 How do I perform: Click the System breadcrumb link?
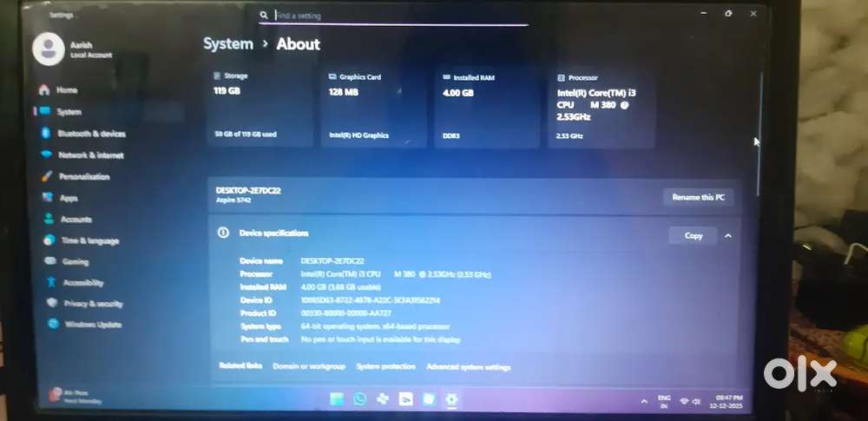tap(228, 44)
